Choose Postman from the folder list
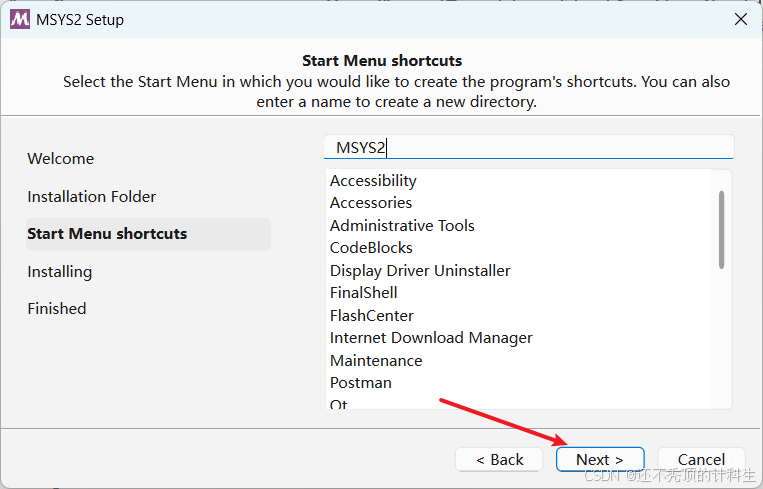 518,383
